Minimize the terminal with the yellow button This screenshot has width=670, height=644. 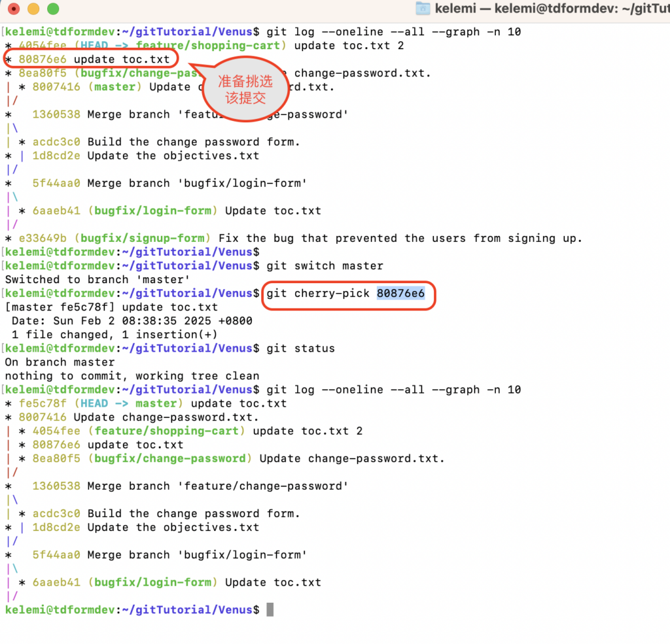33,8
